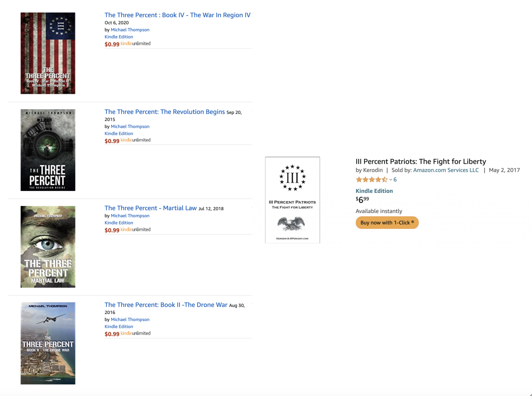Open The Three Percent - Martial Law link

[151, 208]
